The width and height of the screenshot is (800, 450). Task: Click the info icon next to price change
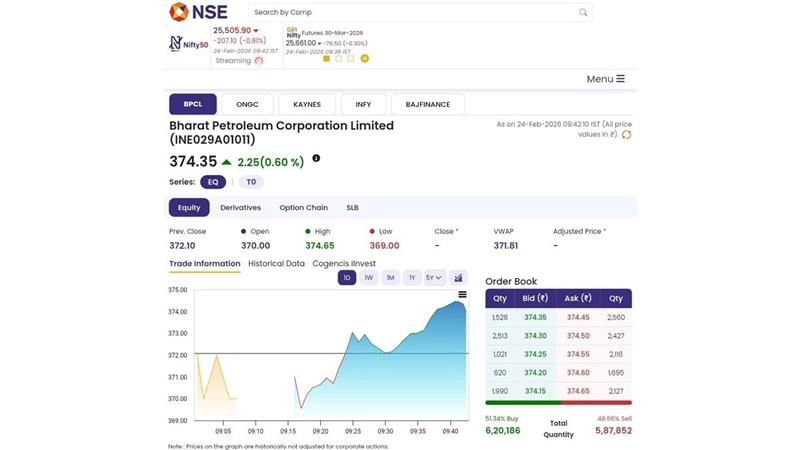pos(316,158)
